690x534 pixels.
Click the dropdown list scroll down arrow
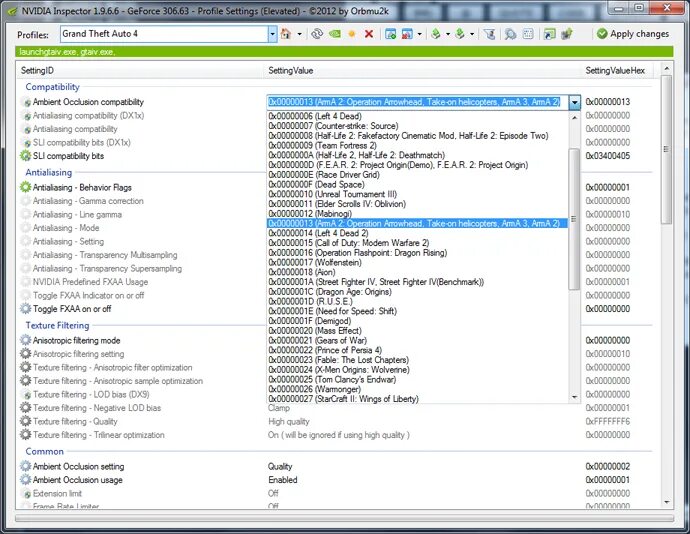coord(574,397)
